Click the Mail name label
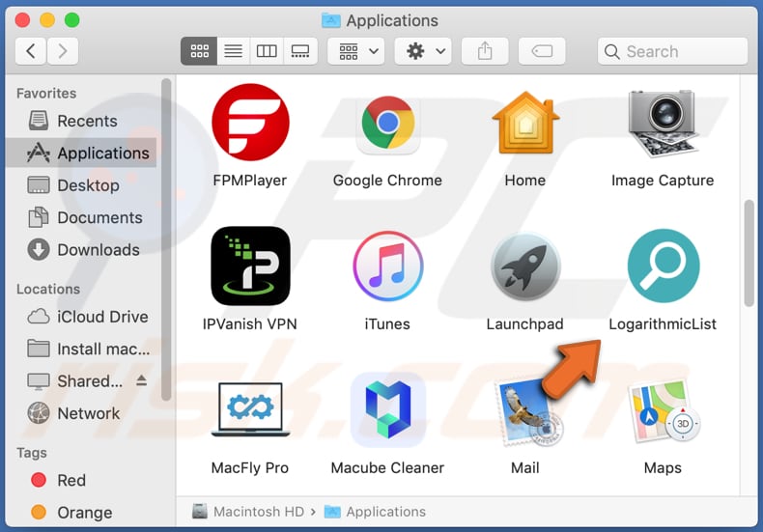This screenshot has height=532, width=763. [525, 468]
